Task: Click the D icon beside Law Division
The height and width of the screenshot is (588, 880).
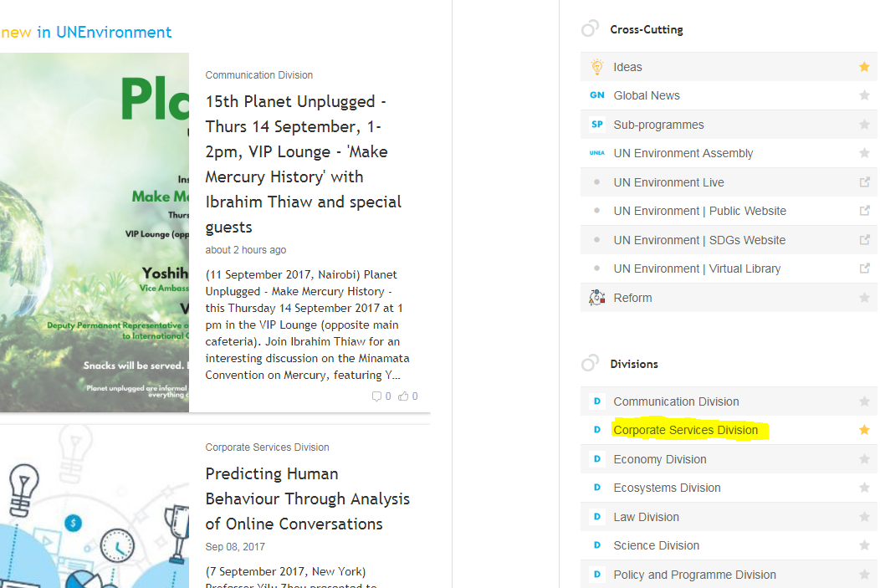Action: pyautogui.click(x=597, y=517)
